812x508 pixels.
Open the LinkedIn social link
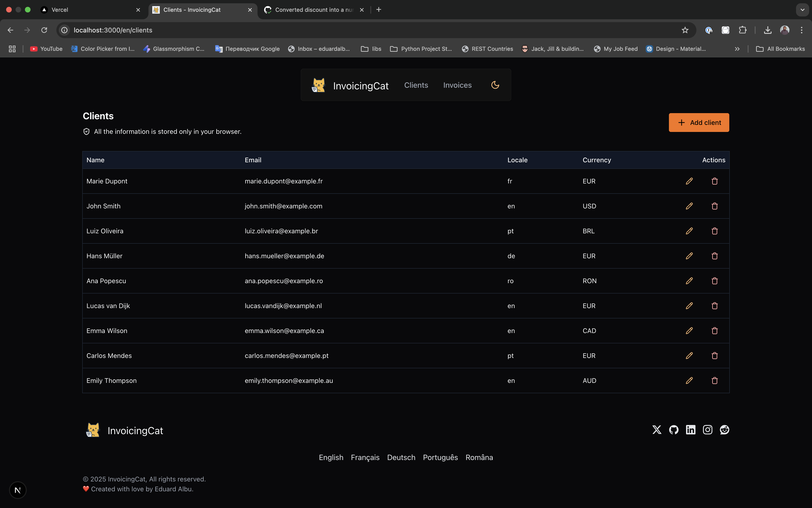pos(691,430)
